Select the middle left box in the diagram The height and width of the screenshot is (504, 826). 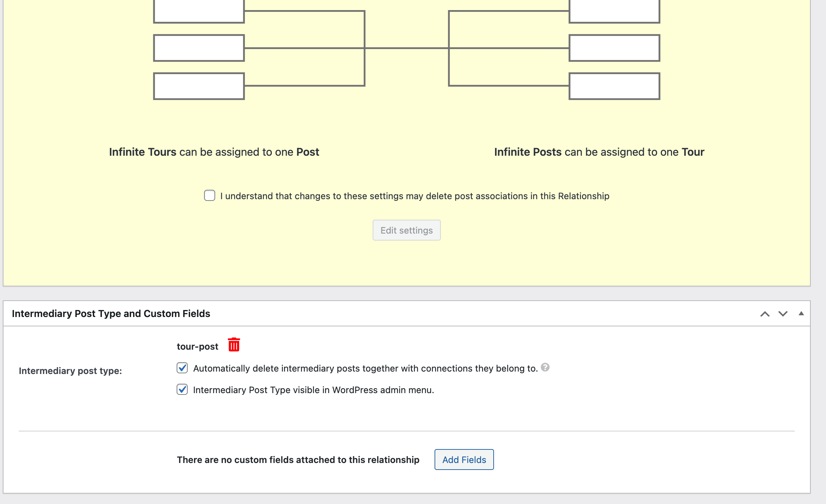[x=199, y=48]
